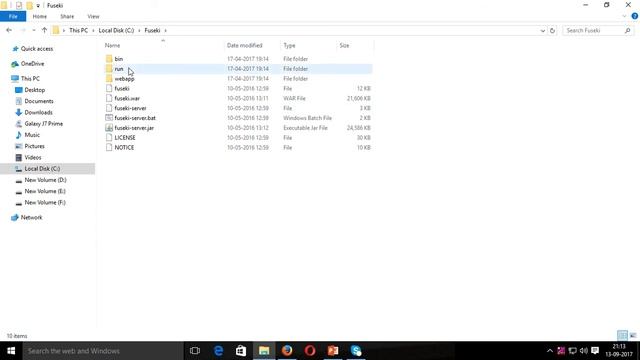Select the fuseki.war file
The image size is (640, 360).
[x=127, y=98]
